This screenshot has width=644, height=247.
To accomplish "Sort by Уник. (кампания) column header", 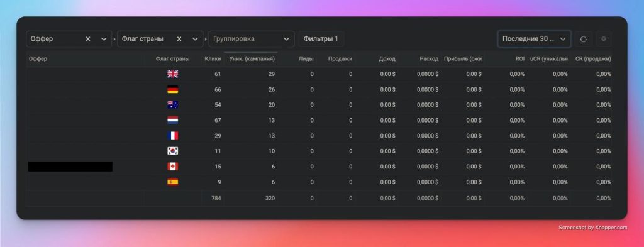I will click(x=252, y=59).
